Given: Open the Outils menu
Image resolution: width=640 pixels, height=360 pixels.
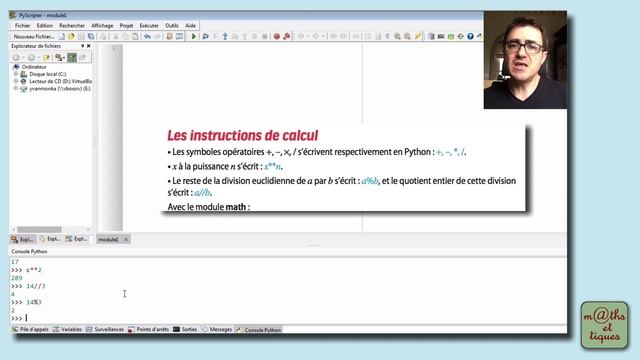Looking at the screenshot, I should tap(172, 25).
